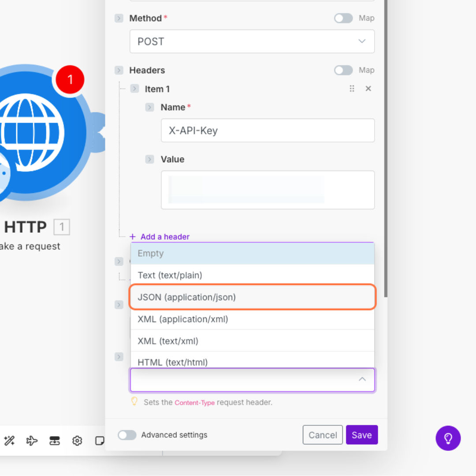Open the scenario inputs toolbar icon
Screen dimensions: 476x476
[x=55, y=440]
